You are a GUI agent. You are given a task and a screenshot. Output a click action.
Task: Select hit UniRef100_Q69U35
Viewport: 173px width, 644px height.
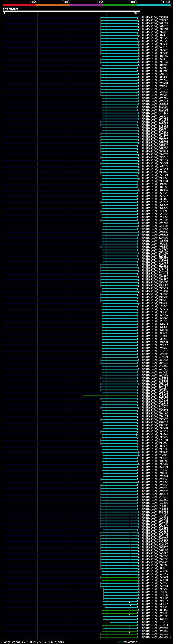point(155,551)
